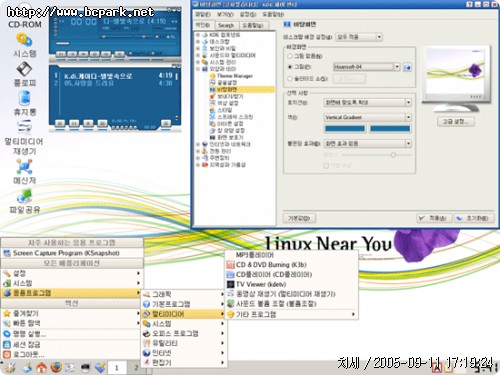Click the K menu launcher on the panel
Image resolution: width=500 pixels, height=375 pixels.
9,368
